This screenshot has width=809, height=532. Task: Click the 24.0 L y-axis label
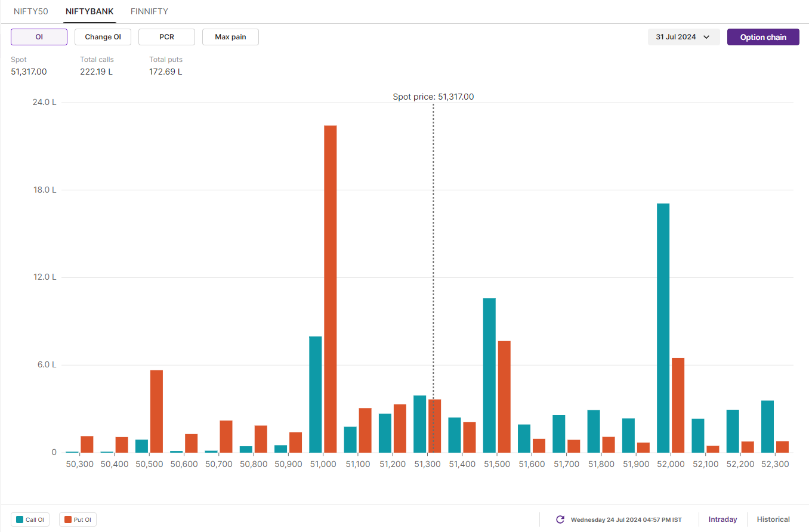(44, 102)
